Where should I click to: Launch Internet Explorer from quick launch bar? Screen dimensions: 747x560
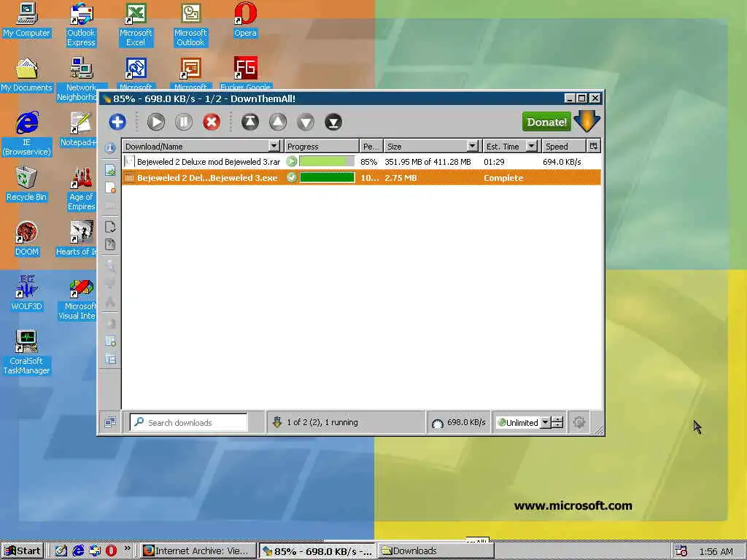point(78,551)
